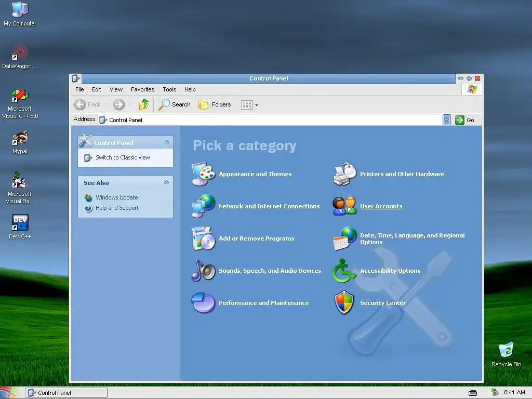Open the Views dropdown arrow
This screenshot has height=399, width=532.
257,105
